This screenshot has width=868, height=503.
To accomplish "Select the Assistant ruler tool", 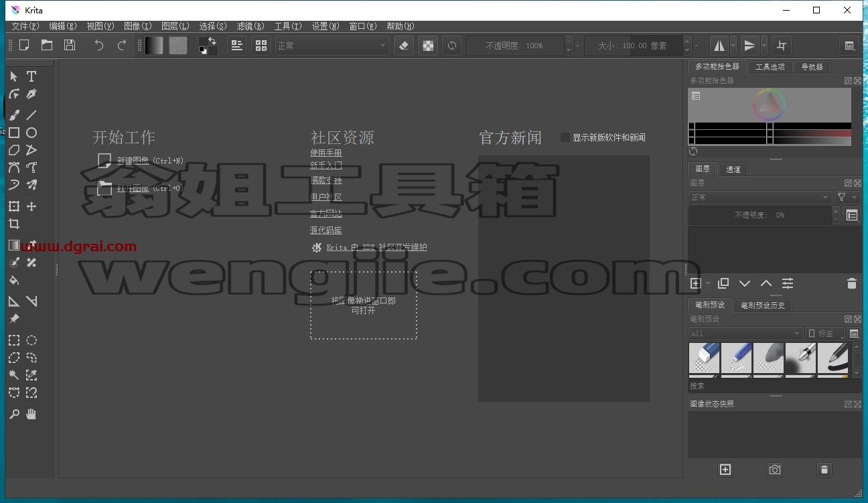I will [14, 301].
